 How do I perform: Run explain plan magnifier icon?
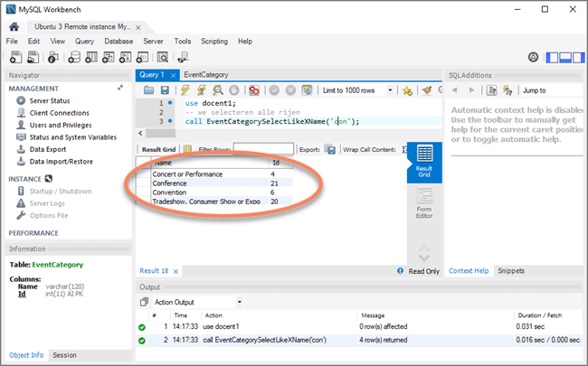(218, 90)
